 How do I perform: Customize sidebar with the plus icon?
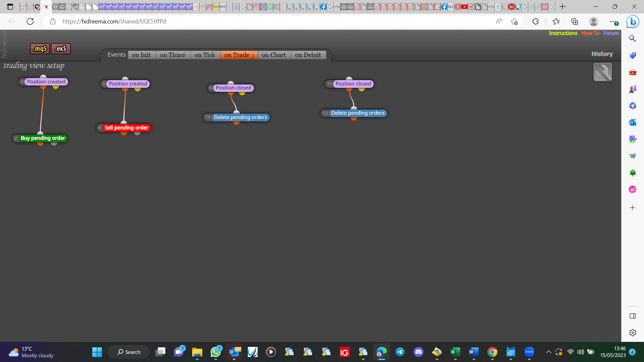point(633,208)
